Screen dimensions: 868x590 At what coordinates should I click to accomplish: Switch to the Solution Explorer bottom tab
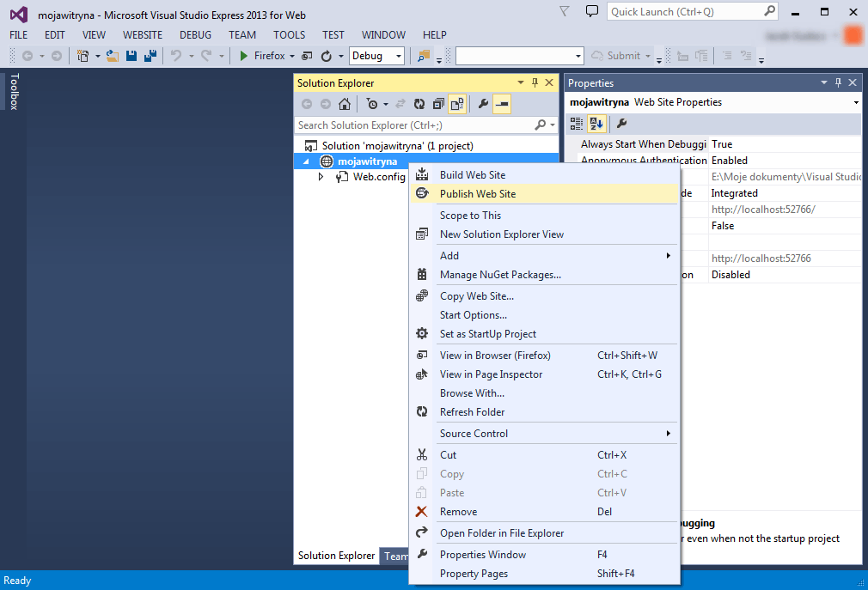337,556
